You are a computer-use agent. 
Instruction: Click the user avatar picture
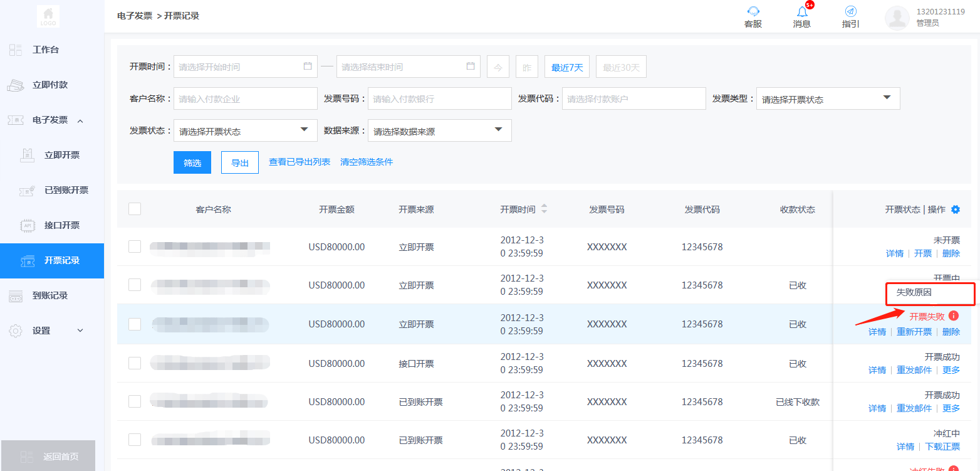897,18
